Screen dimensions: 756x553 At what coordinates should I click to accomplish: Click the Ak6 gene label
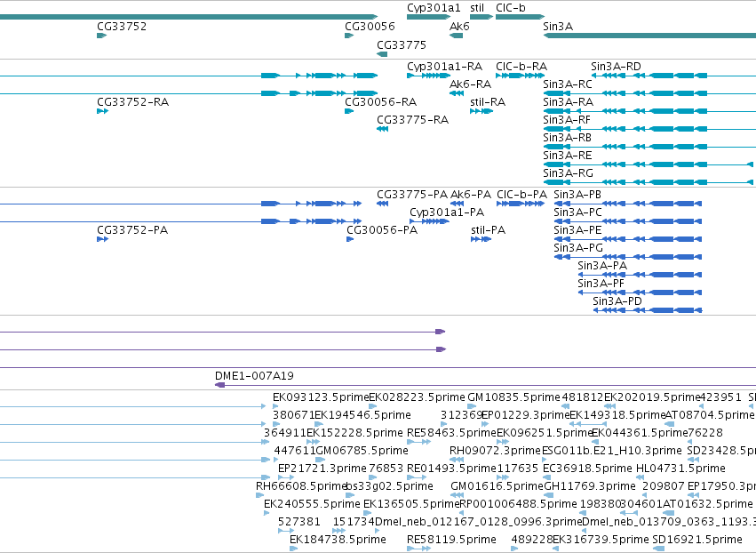pyautogui.click(x=459, y=26)
